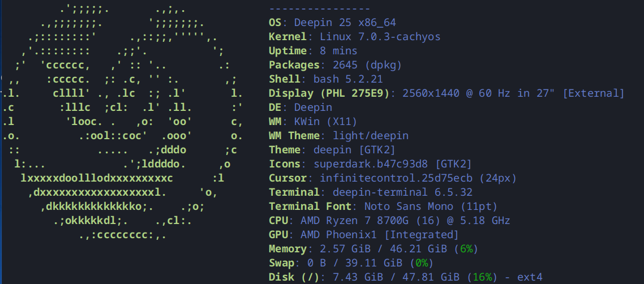Image resolution: width=644 pixels, height=284 pixels.
Task: Click the Uptime value "8 mins"
Action: tap(338, 51)
